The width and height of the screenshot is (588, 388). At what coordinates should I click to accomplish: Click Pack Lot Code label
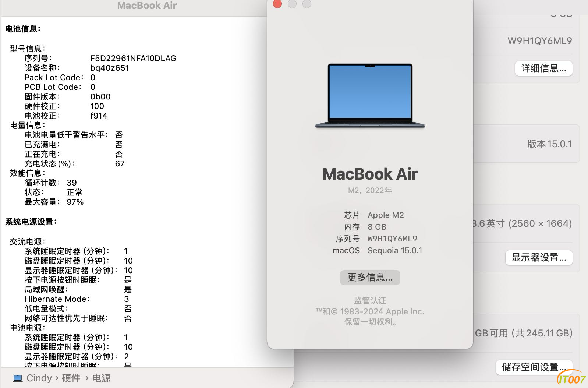point(54,77)
